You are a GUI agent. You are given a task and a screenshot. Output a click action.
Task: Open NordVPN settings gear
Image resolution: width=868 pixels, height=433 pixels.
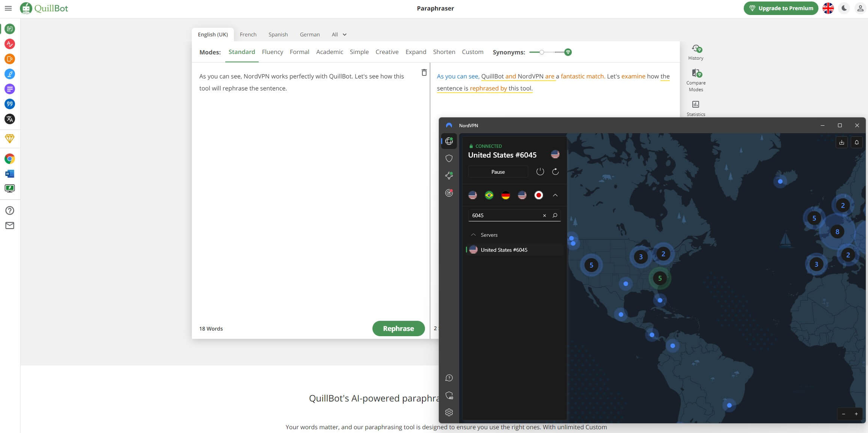click(x=449, y=412)
